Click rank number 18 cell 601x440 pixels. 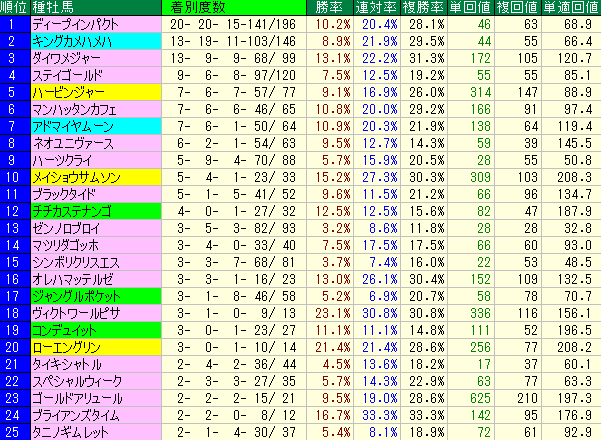[x=15, y=313]
